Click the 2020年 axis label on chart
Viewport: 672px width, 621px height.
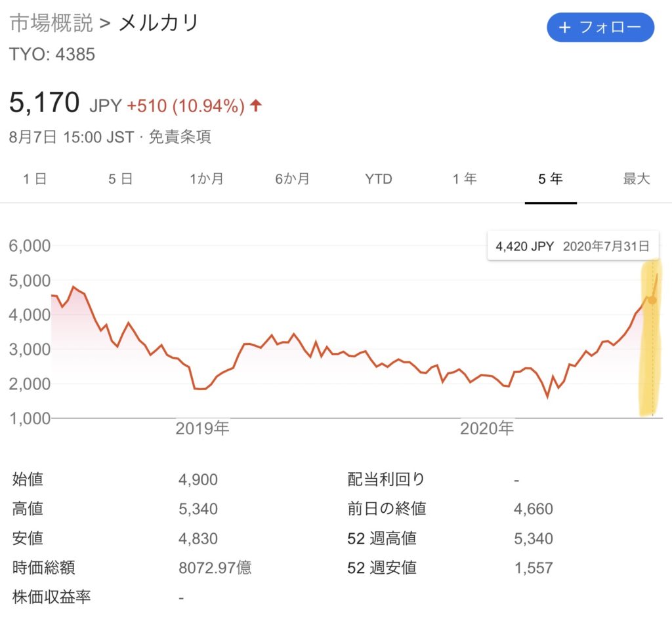coord(487,430)
